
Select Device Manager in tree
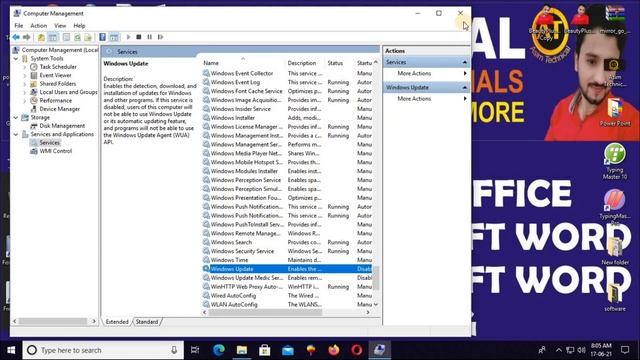coord(60,109)
